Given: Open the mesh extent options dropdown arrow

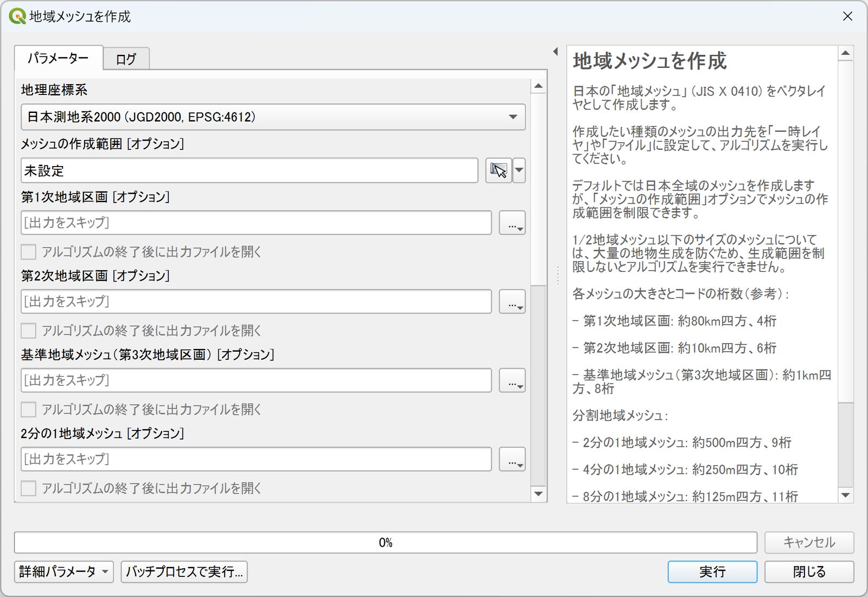Looking at the screenshot, I should pyautogui.click(x=519, y=170).
